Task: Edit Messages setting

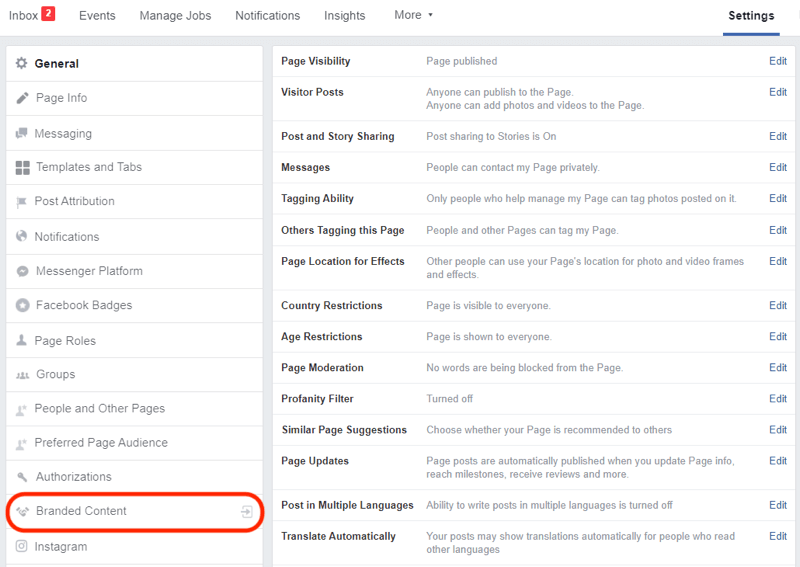Action: [778, 167]
